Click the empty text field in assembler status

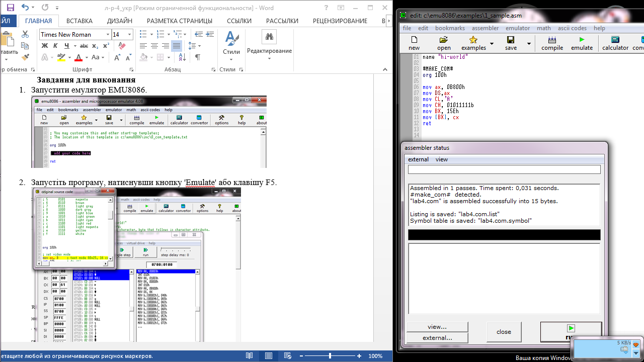pyautogui.click(x=504, y=170)
